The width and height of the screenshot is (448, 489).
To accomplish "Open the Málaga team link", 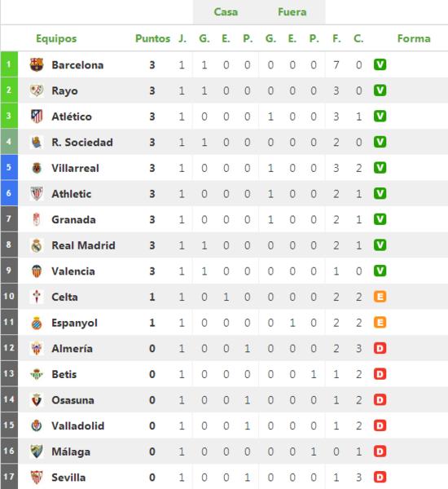I will 71,452.
